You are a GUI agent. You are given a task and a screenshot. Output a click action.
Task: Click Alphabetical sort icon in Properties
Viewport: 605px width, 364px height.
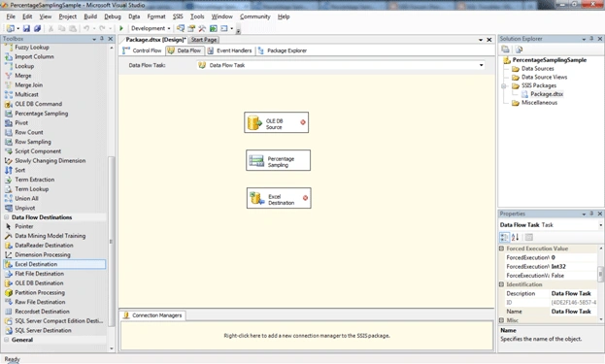tap(515, 237)
